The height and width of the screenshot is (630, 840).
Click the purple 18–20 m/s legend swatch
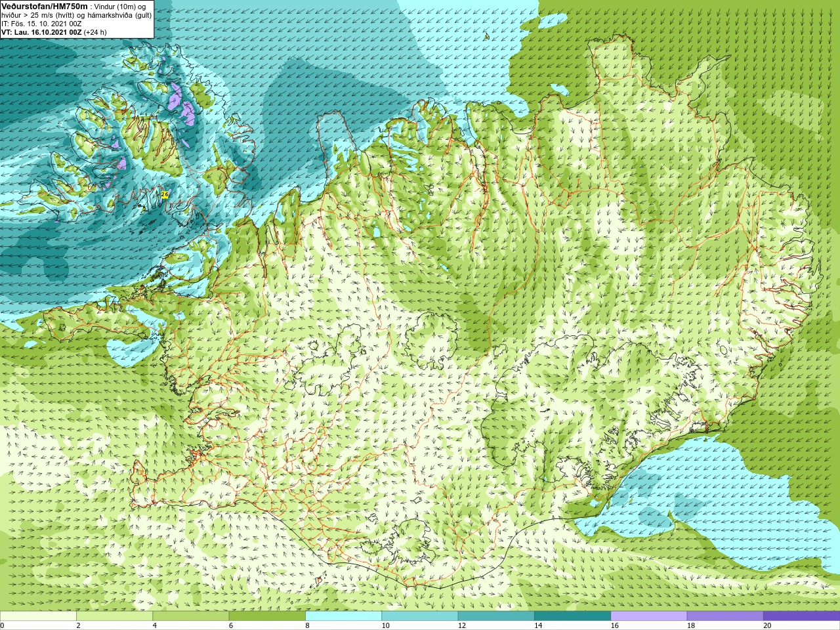tap(725, 616)
